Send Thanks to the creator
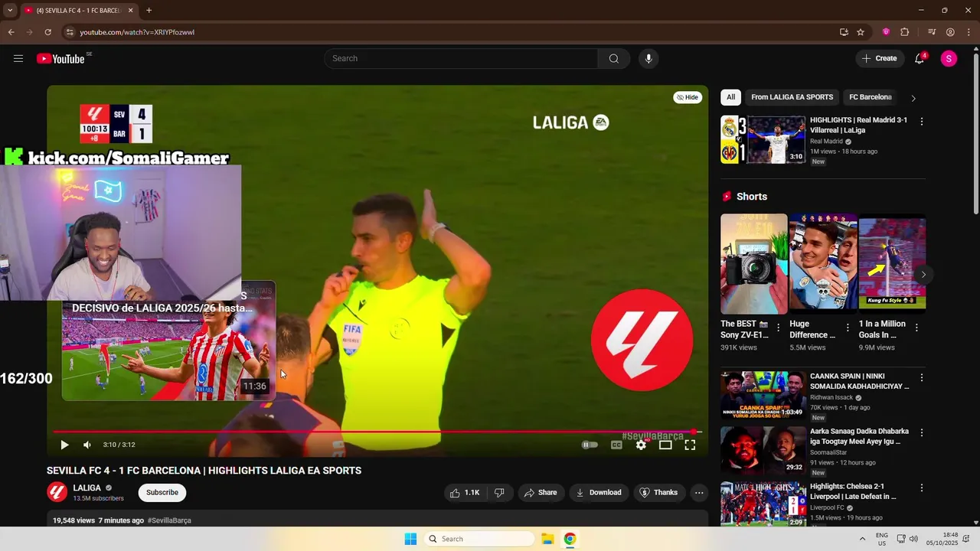The width and height of the screenshot is (980, 551). point(658,493)
